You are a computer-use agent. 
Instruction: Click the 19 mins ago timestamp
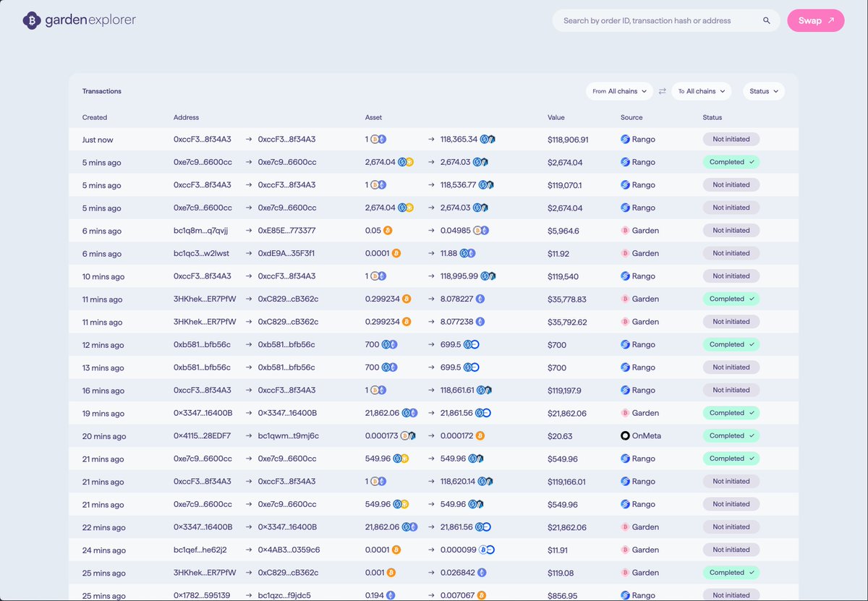(x=103, y=414)
